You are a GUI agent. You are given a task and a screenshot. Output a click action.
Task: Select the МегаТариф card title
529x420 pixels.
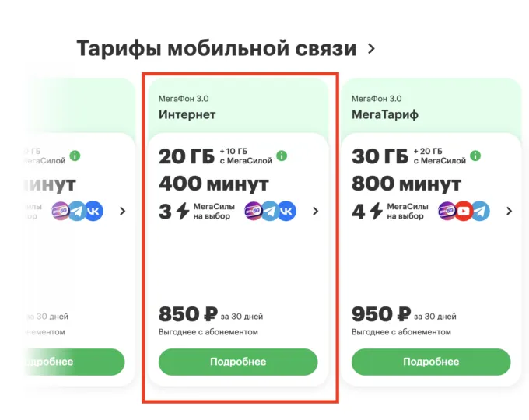pos(385,114)
